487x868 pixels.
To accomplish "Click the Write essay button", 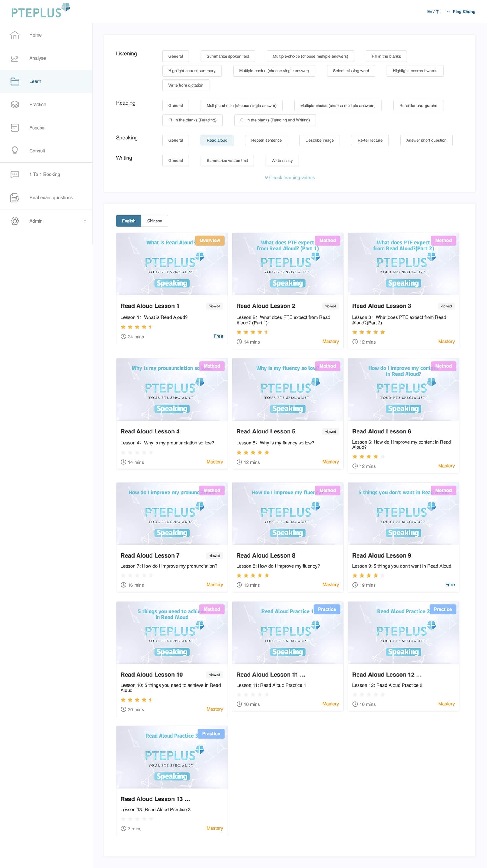I will [x=282, y=161].
